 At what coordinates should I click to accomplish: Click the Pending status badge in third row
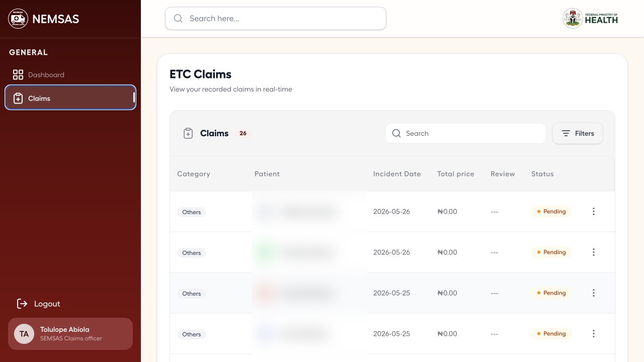click(x=551, y=293)
